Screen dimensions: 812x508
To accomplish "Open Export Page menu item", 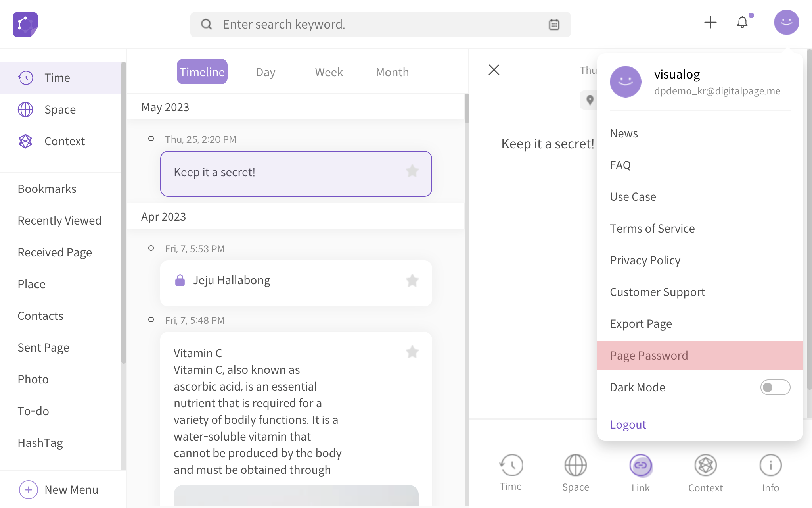I will coord(641,324).
